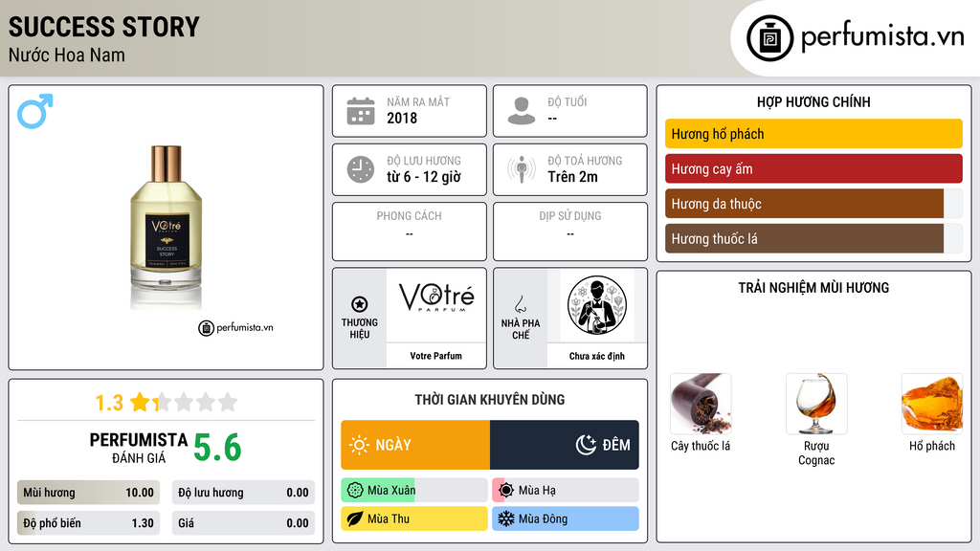Select the Hương cay ấm accord bar

813,168
